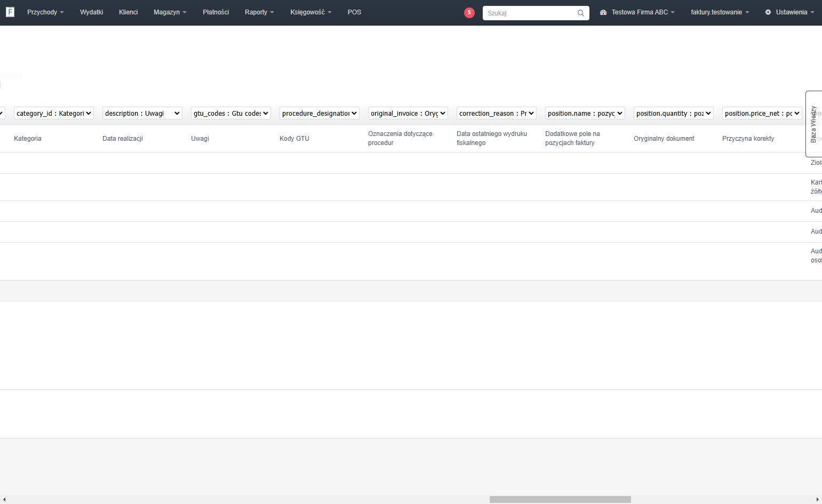Open the position.quantity mapping dropdown
This screenshot has width=822, height=504.
tap(674, 113)
